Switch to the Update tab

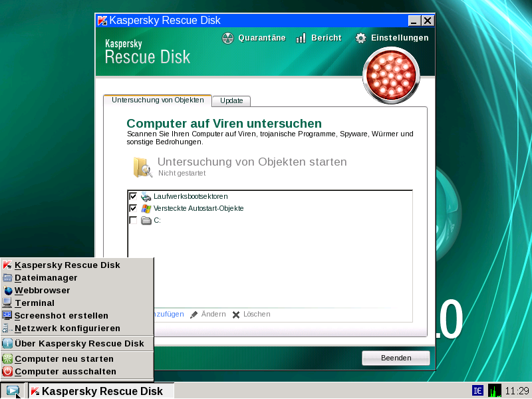[x=231, y=100]
